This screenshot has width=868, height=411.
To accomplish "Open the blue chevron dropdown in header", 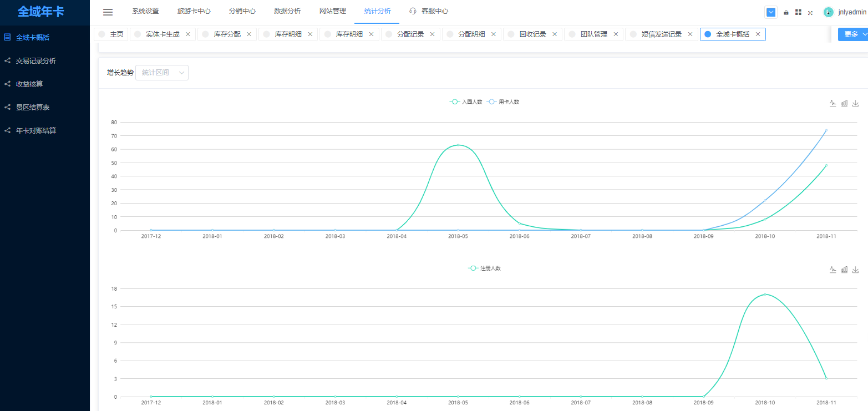I will click(x=771, y=12).
